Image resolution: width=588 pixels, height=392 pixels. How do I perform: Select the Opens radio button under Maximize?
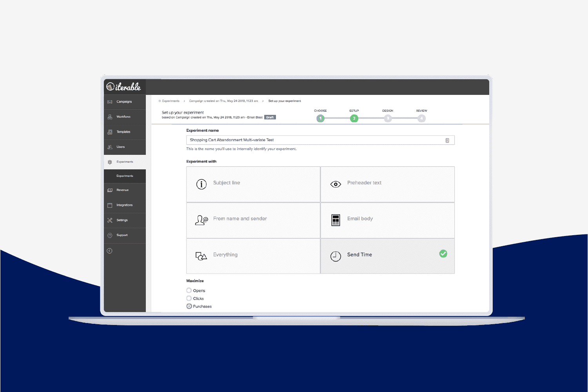[189, 290]
